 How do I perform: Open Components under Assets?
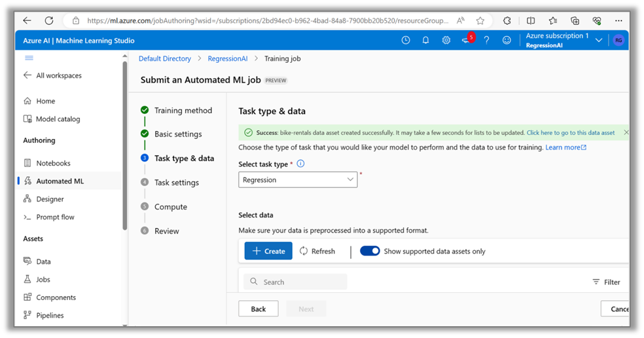[x=50, y=297]
